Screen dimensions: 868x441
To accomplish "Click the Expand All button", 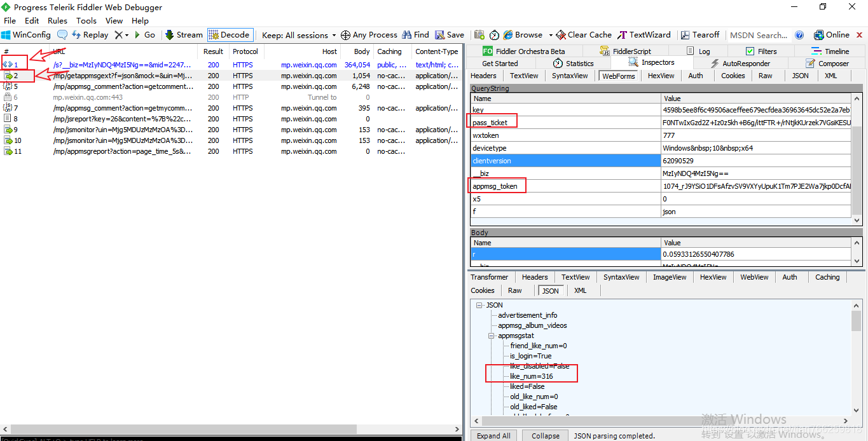I will [493, 436].
